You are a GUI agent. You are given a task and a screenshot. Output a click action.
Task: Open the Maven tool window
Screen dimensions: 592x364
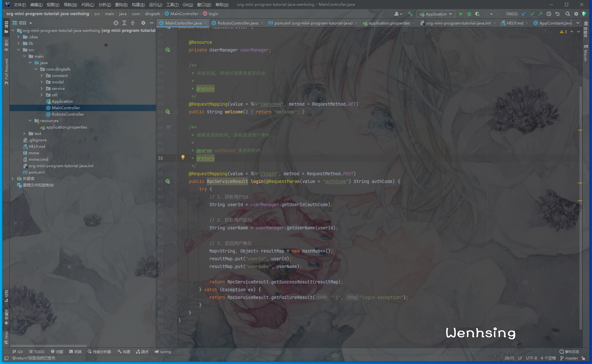(x=586, y=53)
